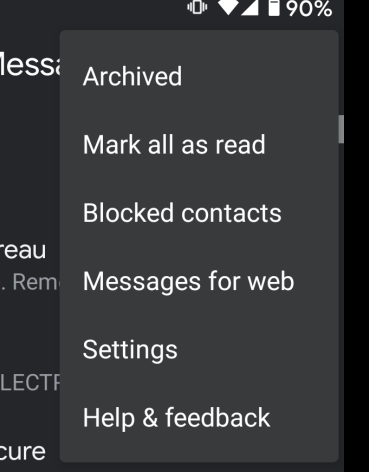Open the conversation ending in "cure"
The image size is (369, 472).
pos(23,451)
